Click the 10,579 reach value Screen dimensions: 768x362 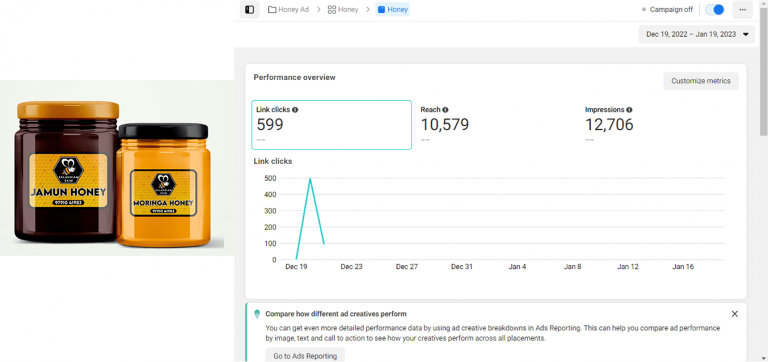[x=445, y=125]
